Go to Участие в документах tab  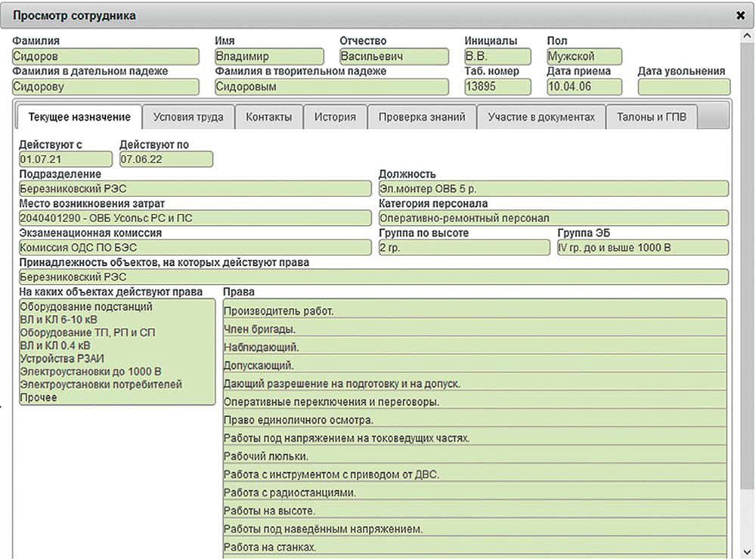[x=541, y=117]
